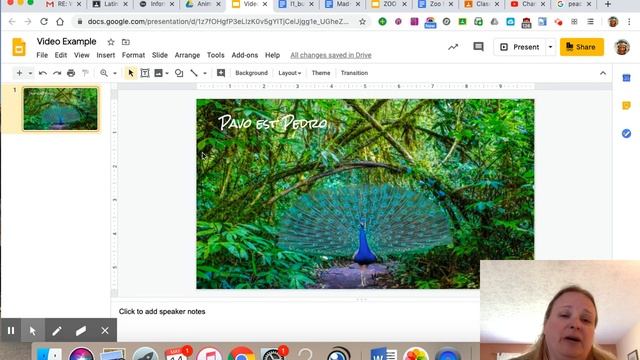Click the Present button
The height and width of the screenshot is (360, 640).
coord(520,47)
